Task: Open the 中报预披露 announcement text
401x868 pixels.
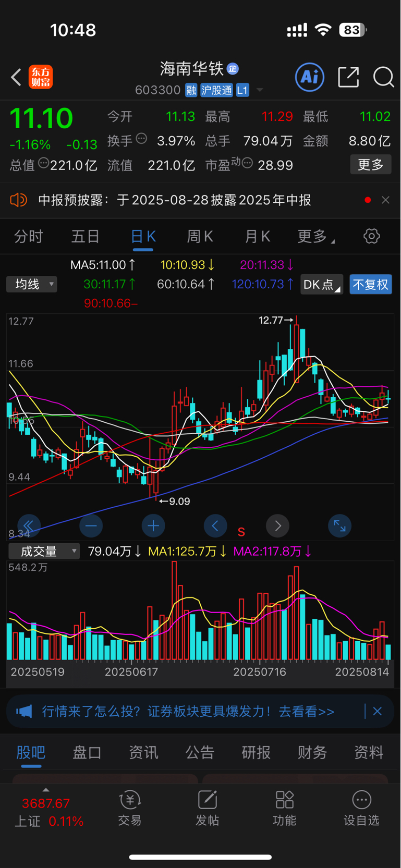Action: pyautogui.click(x=175, y=200)
